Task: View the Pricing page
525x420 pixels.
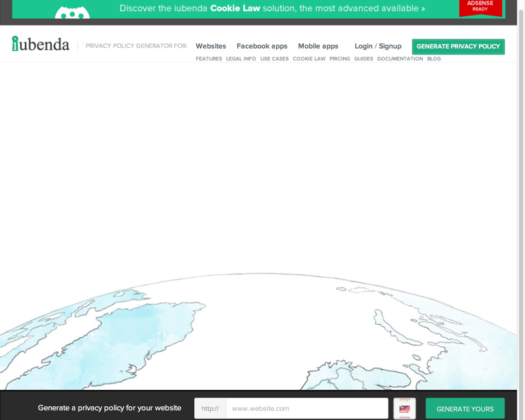Action: pyautogui.click(x=340, y=58)
